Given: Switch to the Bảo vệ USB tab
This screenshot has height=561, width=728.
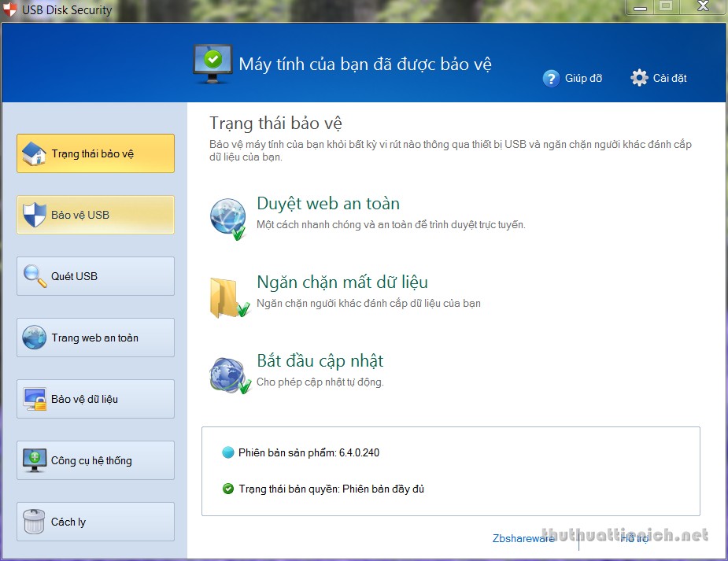Looking at the screenshot, I should pyautogui.click(x=96, y=215).
